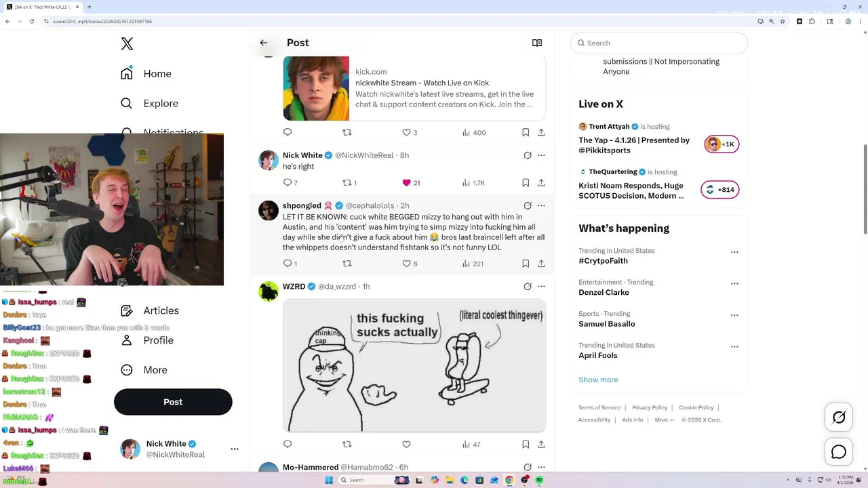The height and width of the screenshot is (488, 868).
Task: Reply to the post with 400 views
Action: tap(288, 133)
